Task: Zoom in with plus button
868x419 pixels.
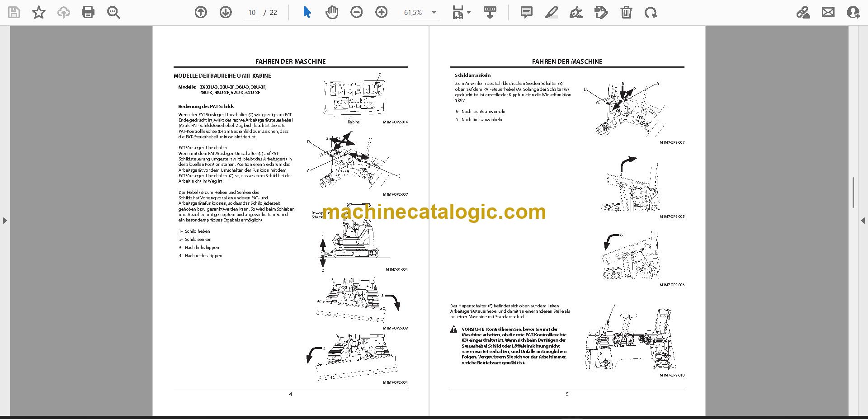Action: click(x=382, y=12)
